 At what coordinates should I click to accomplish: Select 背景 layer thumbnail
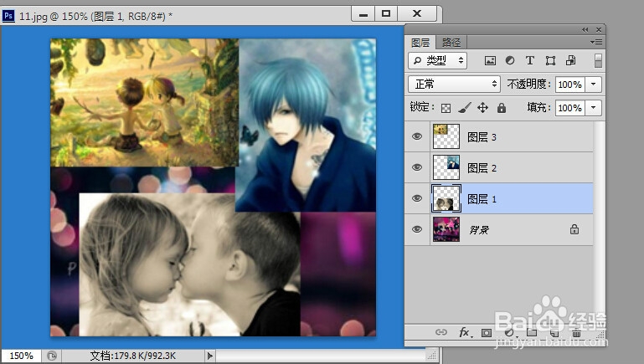click(446, 229)
